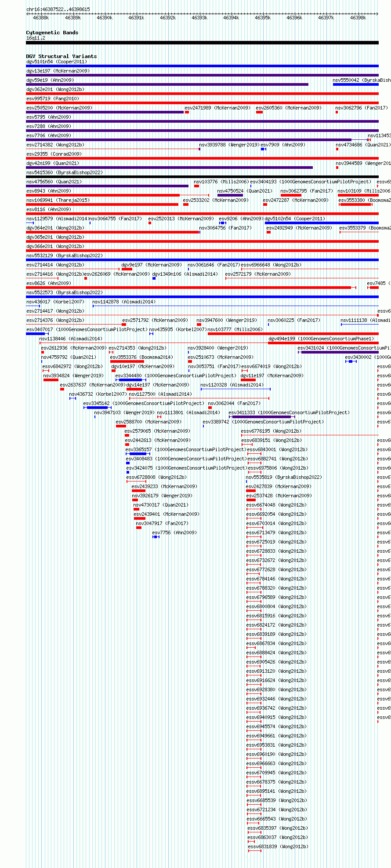Screen dimensions: 391x868
Task: Select esv8626 (Ahn2009) label
Action: (49, 283)
